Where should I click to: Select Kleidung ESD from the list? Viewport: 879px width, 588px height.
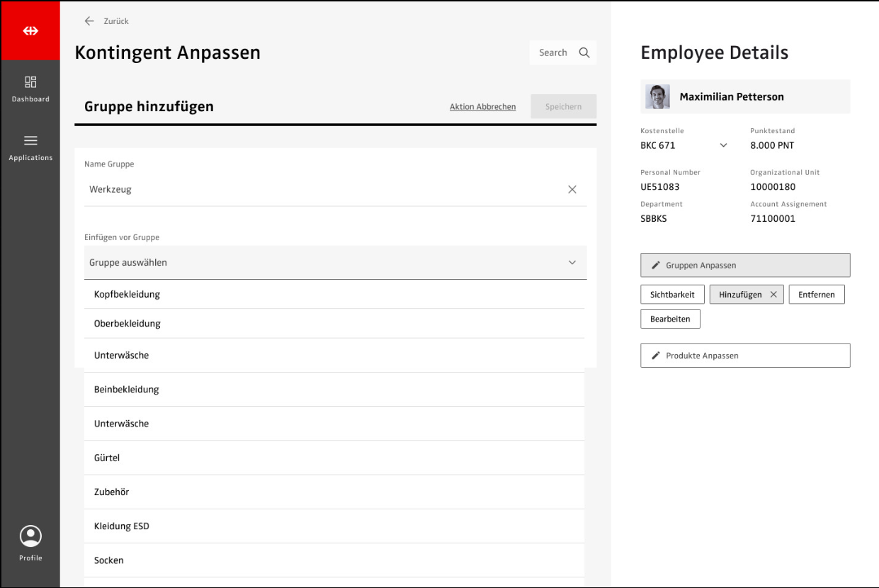point(121,526)
